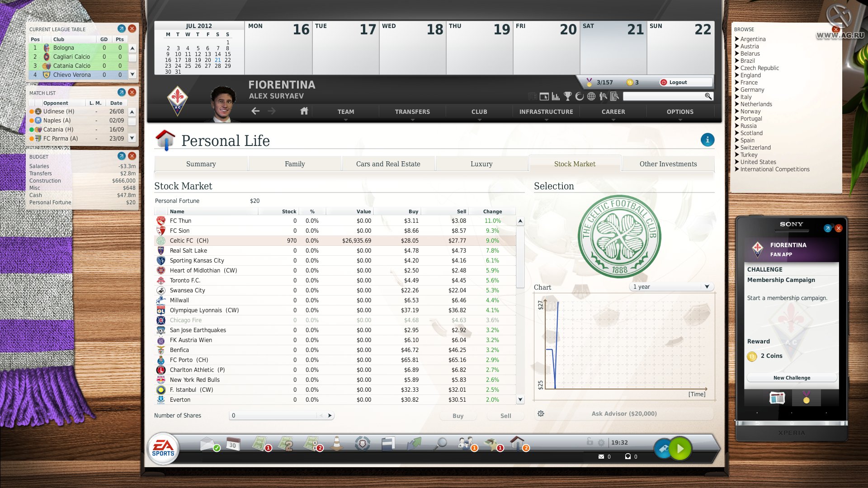Open the mail inbox icon in bottom toolbar

(x=206, y=444)
